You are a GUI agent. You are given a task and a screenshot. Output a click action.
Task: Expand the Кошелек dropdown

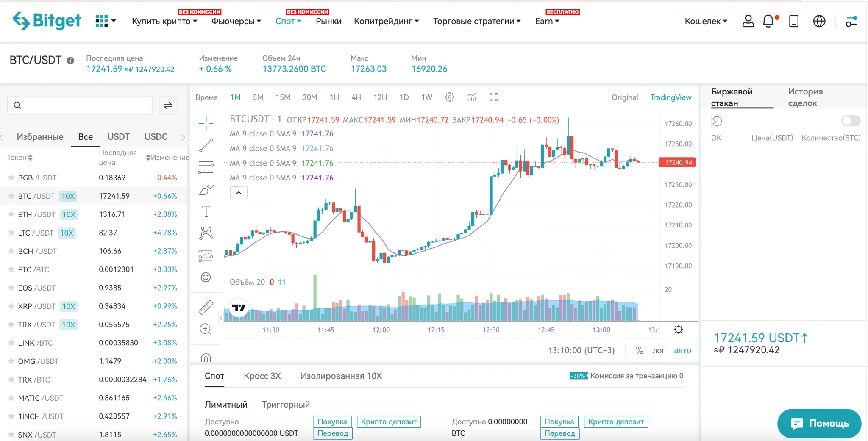706,21
